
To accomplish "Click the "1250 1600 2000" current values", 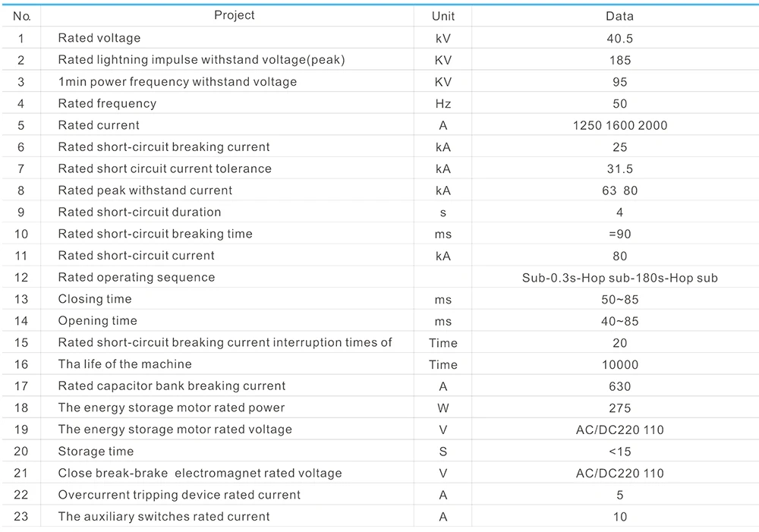I will click(619, 125).
